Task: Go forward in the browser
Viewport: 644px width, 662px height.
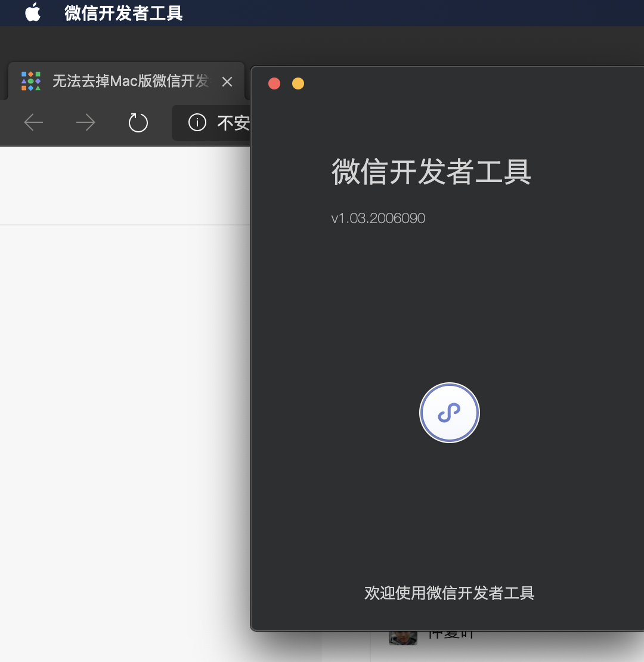Action: [86, 122]
